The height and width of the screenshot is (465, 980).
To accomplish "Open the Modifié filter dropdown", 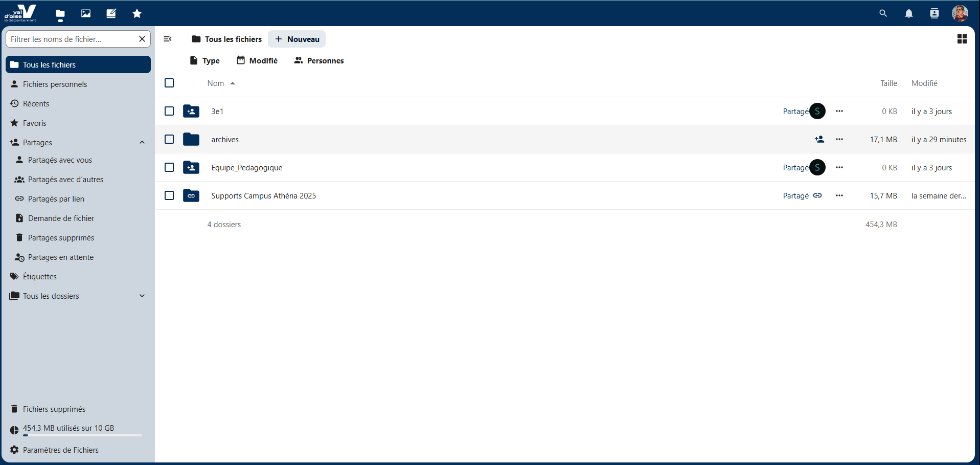I will (257, 60).
